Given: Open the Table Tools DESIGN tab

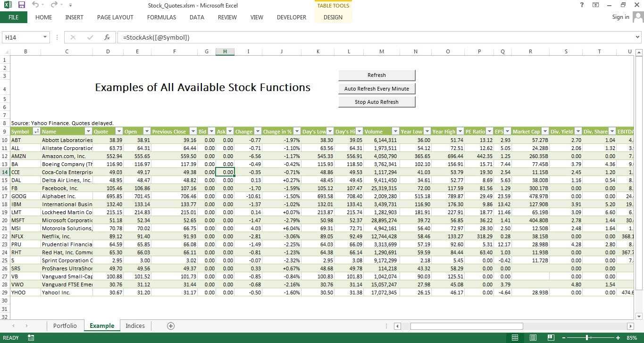Looking at the screenshot, I should pyautogui.click(x=333, y=17).
